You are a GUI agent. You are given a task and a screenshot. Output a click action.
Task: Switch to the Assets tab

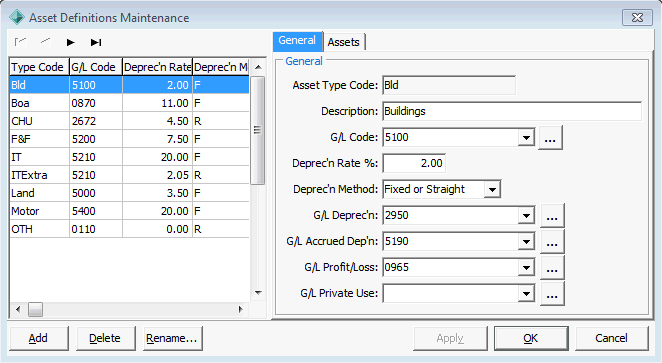coord(344,42)
